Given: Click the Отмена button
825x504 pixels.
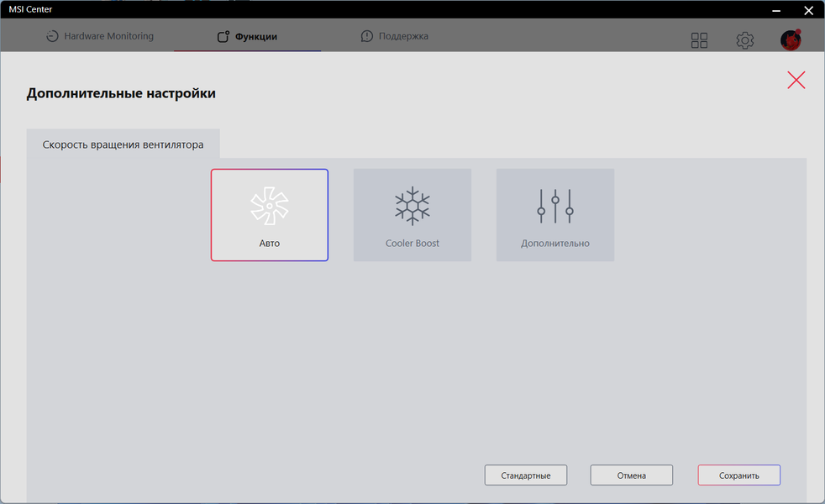Looking at the screenshot, I should pyautogui.click(x=632, y=475).
